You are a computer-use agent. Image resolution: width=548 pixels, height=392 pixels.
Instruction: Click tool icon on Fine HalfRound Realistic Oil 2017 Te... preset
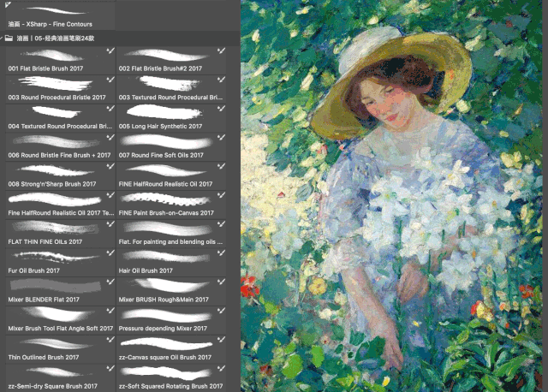[110, 196]
